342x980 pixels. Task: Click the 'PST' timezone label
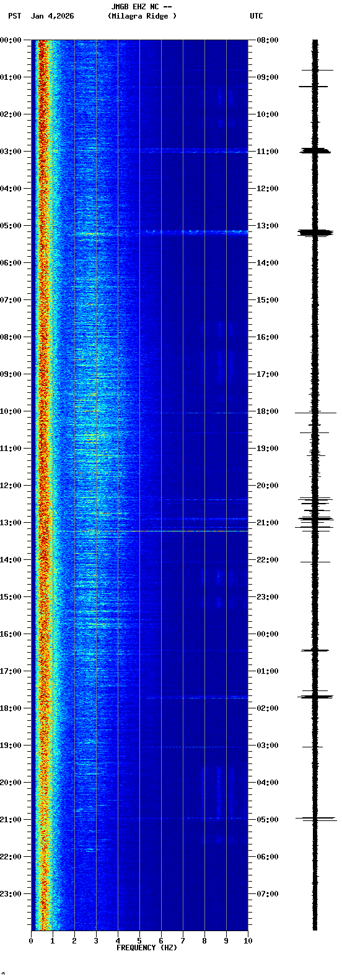pos(15,16)
